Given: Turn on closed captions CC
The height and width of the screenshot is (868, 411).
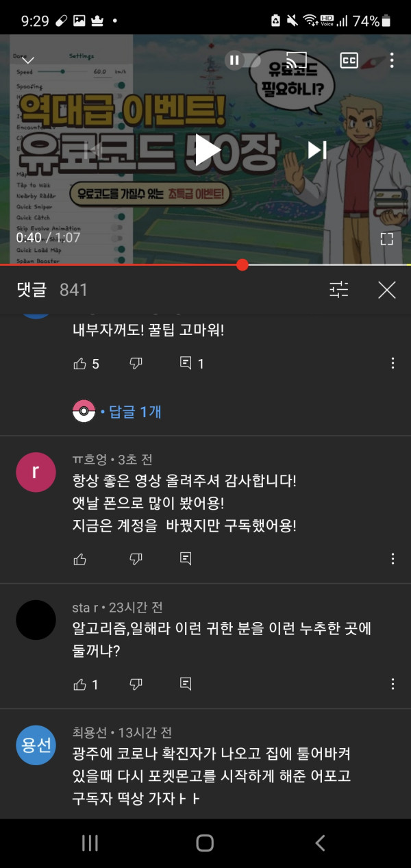Looking at the screenshot, I should [x=349, y=60].
